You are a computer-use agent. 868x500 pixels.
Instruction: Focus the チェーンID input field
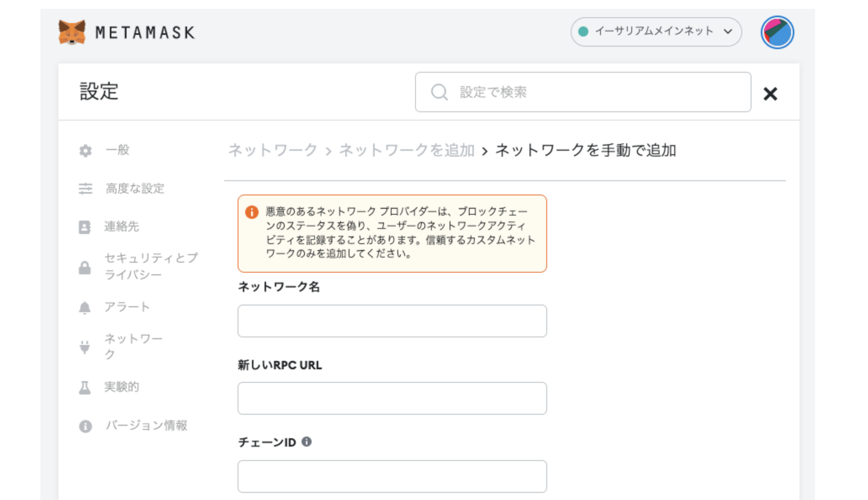pyautogui.click(x=392, y=476)
